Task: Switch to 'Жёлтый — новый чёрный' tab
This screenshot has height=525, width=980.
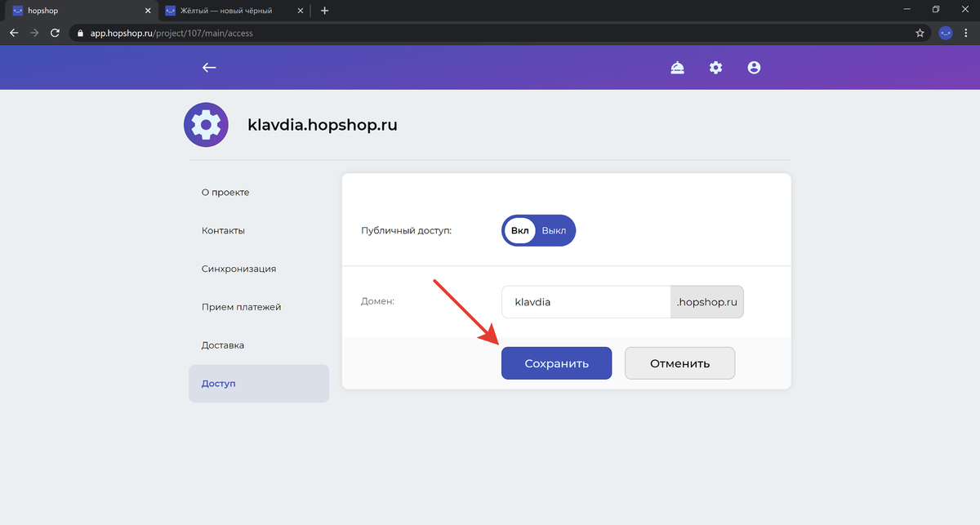Action: 233,11
